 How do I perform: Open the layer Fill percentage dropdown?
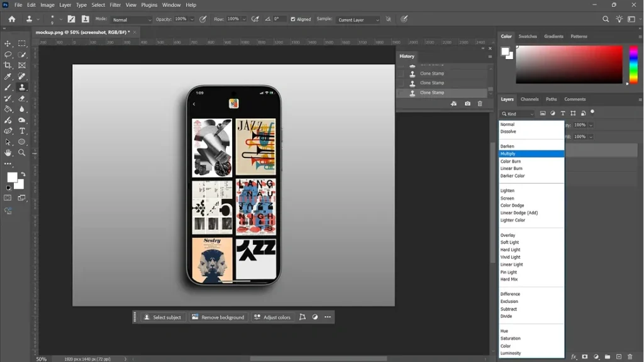click(591, 137)
